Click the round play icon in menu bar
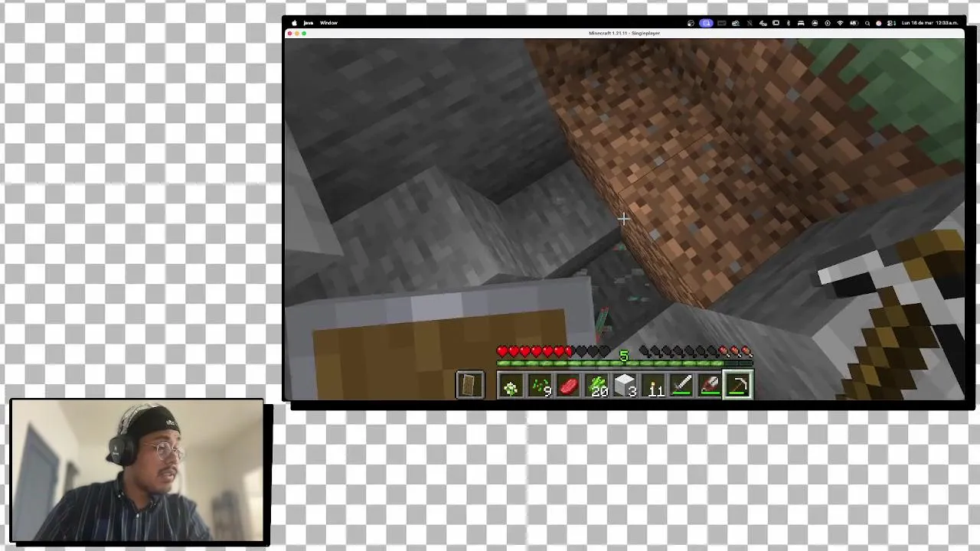The height and width of the screenshot is (551, 980). point(828,23)
